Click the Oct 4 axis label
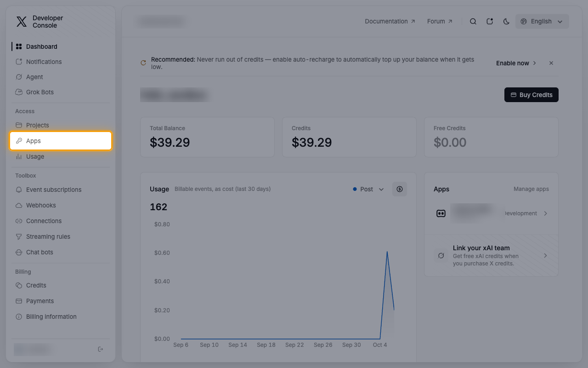This screenshot has height=368, width=588. [380, 345]
